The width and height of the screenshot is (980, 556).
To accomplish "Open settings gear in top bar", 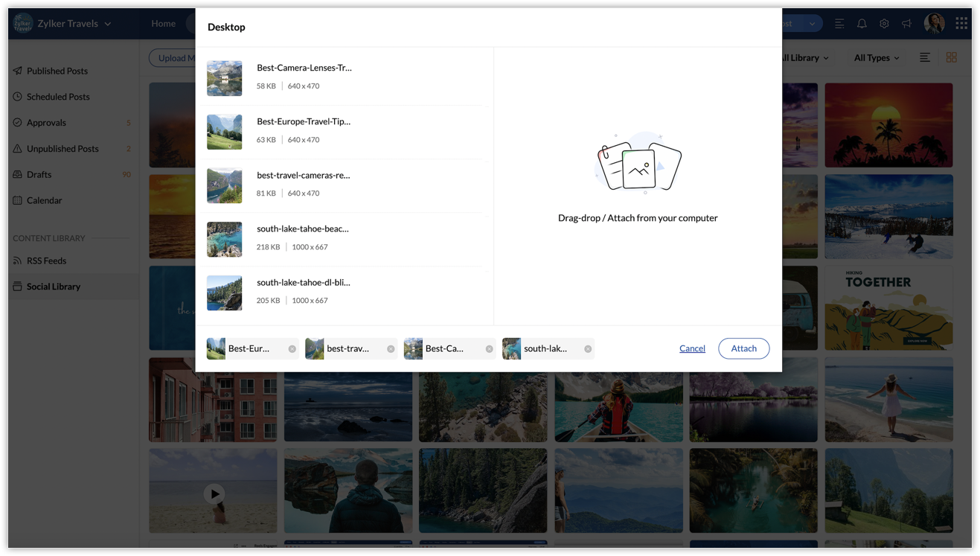I will click(884, 24).
